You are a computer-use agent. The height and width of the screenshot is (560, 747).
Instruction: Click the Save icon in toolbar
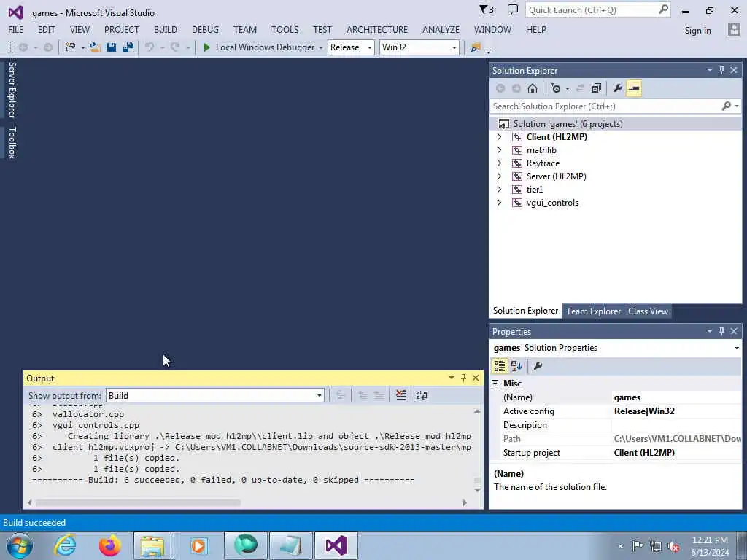coord(112,47)
